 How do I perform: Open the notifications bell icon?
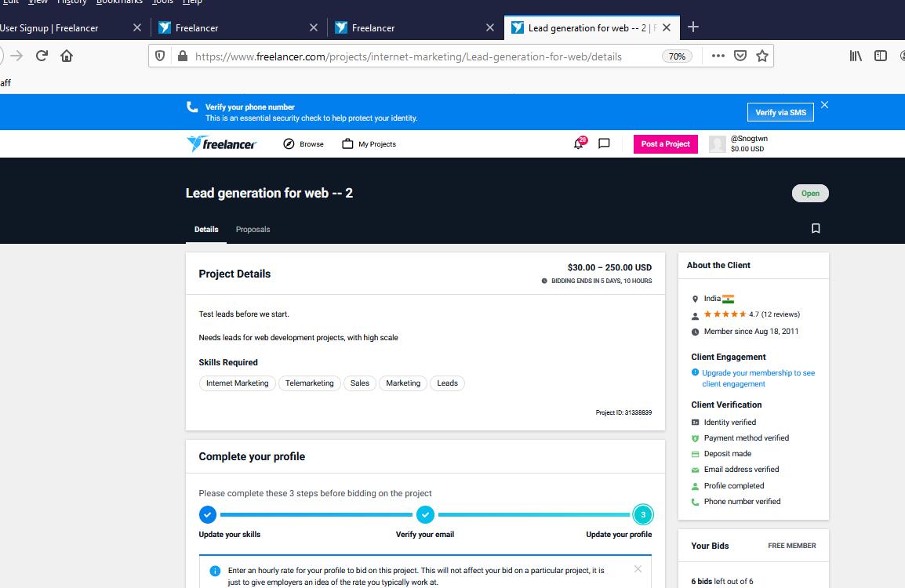(579, 143)
